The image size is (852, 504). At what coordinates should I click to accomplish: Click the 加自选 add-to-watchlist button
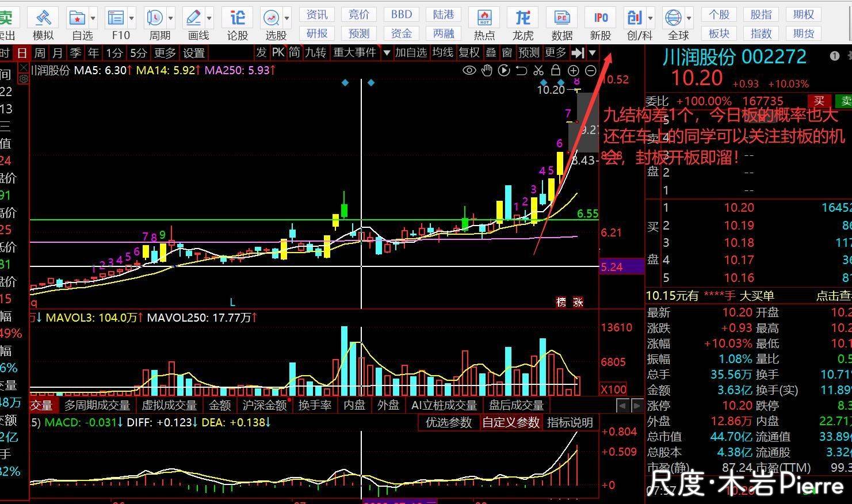pyautogui.click(x=411, y=53)
